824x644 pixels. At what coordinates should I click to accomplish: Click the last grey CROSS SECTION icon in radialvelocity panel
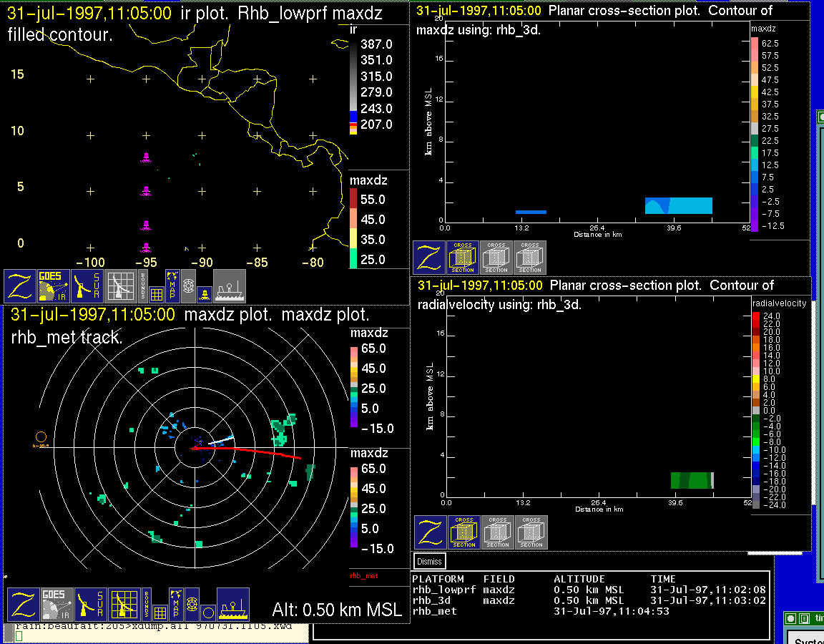tap(531, 532)
